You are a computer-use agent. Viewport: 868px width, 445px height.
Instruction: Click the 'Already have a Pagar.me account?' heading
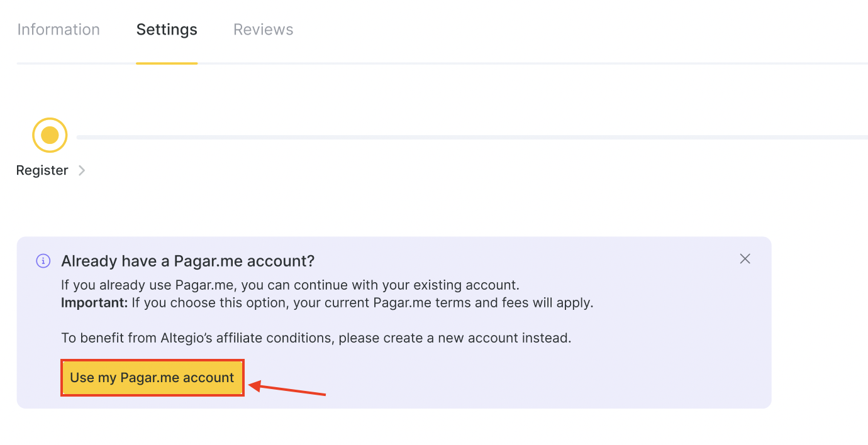pos(187,261)
